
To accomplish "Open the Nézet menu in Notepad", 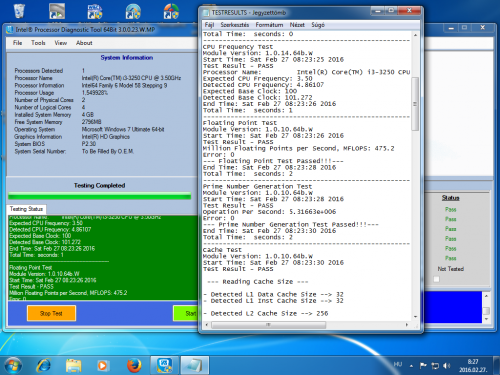I will [x=297, y=25].
